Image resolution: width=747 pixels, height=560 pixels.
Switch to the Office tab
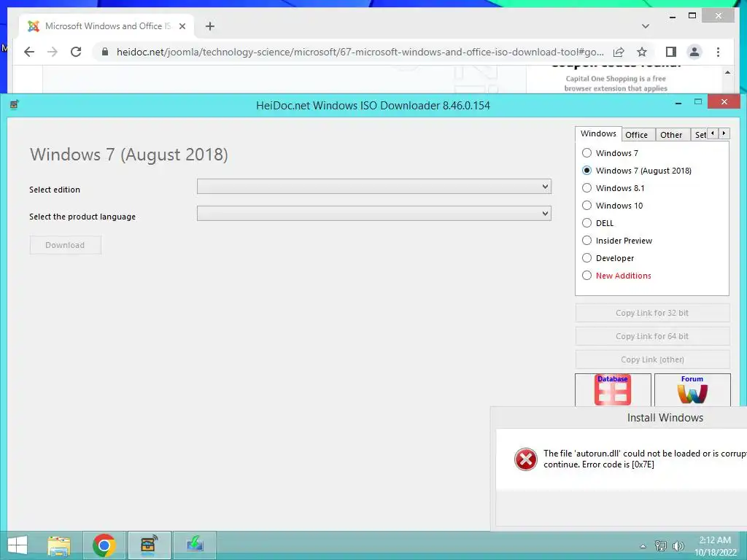pos(636,135)
